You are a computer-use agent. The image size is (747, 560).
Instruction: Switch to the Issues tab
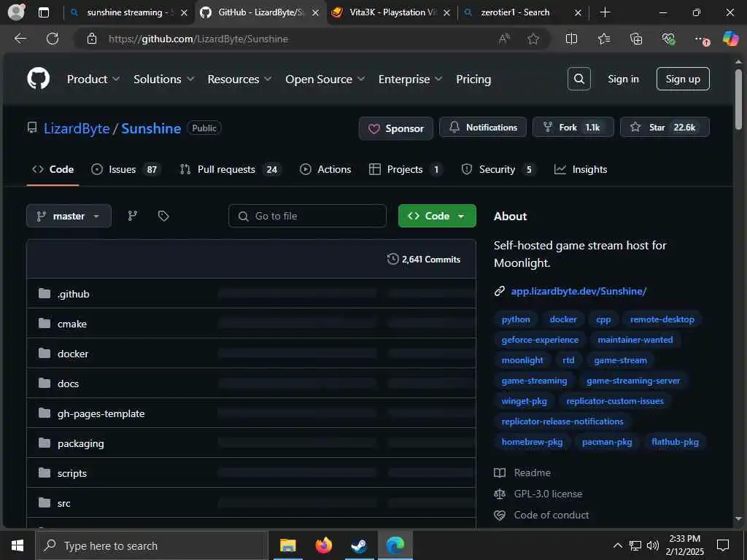[125, 169]
